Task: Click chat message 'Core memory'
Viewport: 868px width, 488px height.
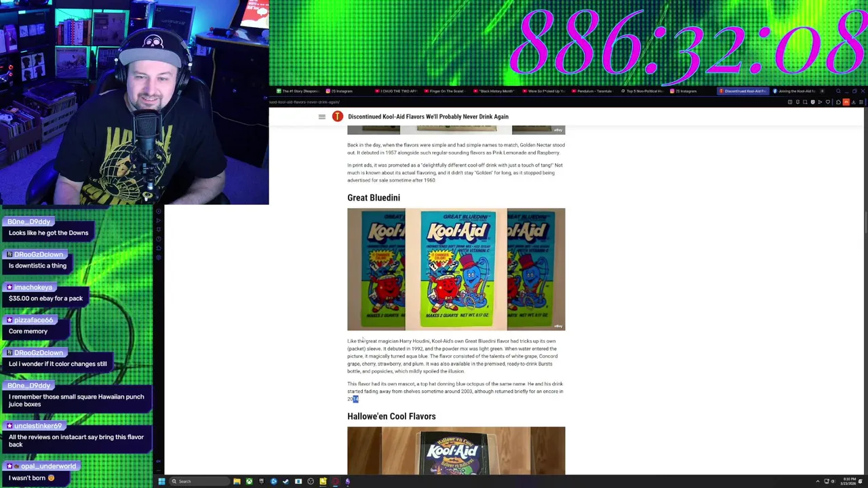Action: click(28, 331)
